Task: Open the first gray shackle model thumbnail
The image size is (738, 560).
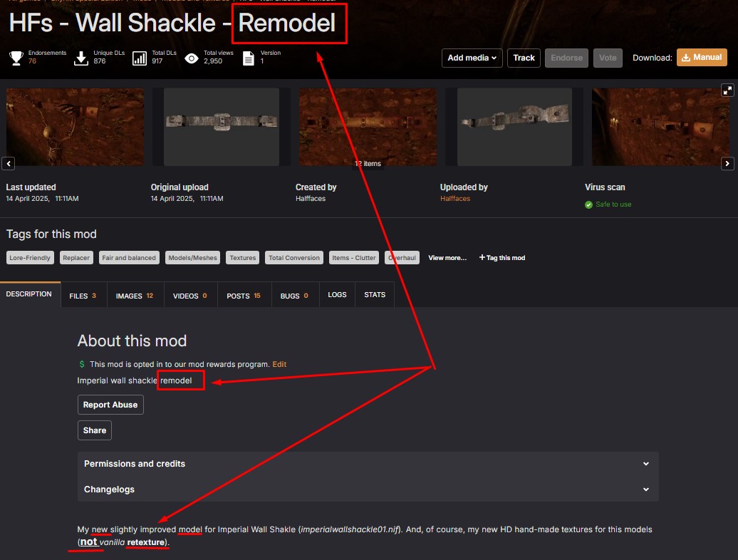Action: pyautogui.click(x=222, y=127)
